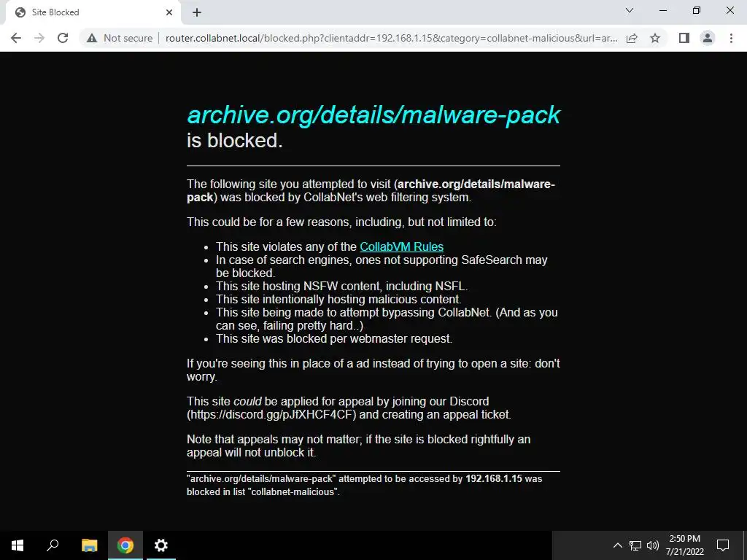Click the Not secure warning icon
Screen dimensions: 747x560
92,38
